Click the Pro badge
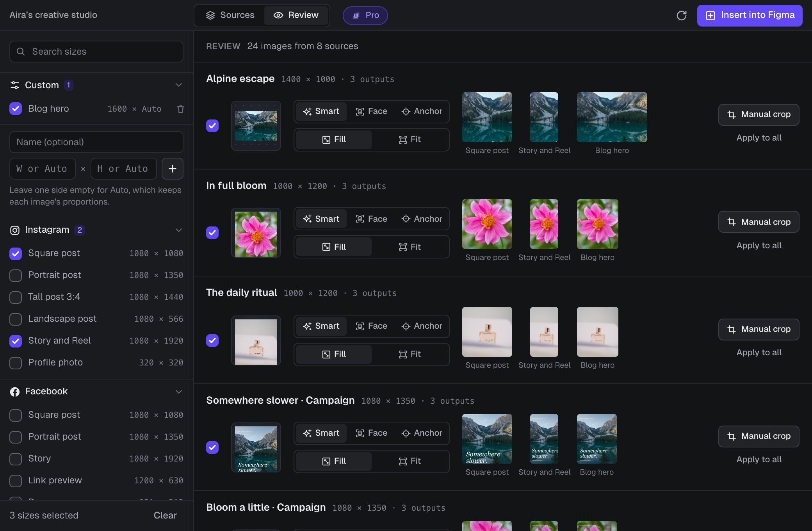Viewport: 812px width, 531px height. (x=365, y=15)
